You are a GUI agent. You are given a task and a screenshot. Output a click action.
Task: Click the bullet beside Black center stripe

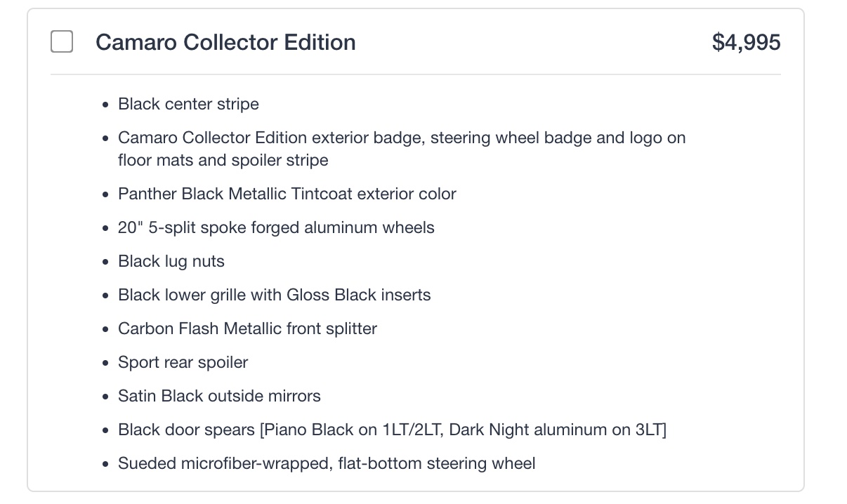pyautogui.click(x=105, y=105)
